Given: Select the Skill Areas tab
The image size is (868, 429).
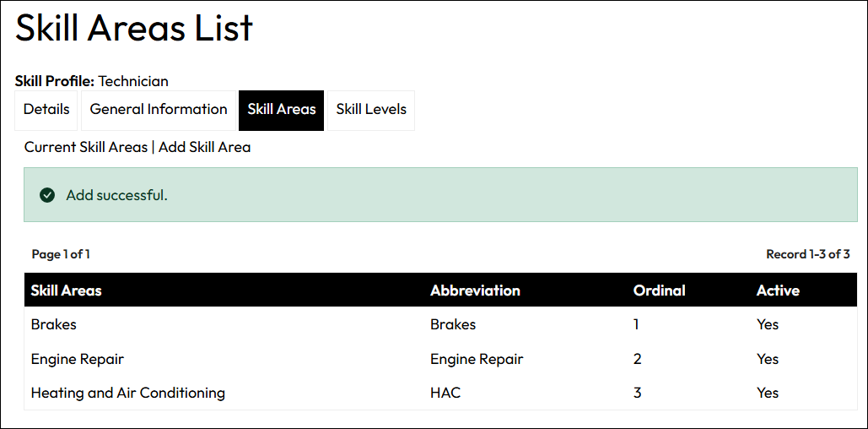Looking at the screenshot, I should click(282, 110).
